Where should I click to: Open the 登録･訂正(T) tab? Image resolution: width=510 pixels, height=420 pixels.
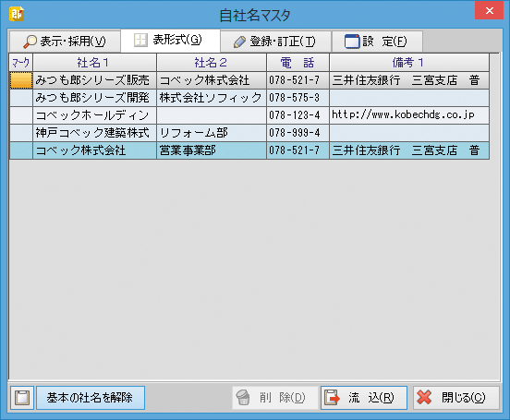(x=275, y=42)
